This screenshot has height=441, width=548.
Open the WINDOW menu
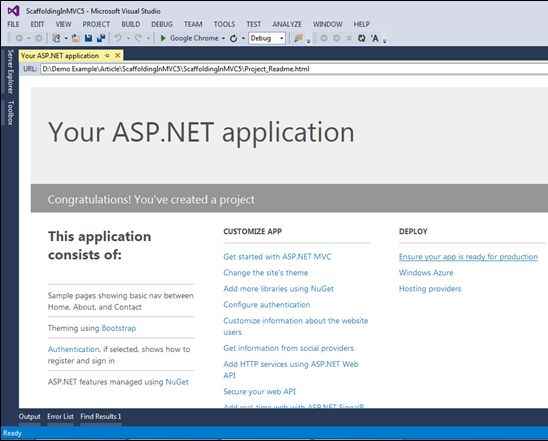327,24
